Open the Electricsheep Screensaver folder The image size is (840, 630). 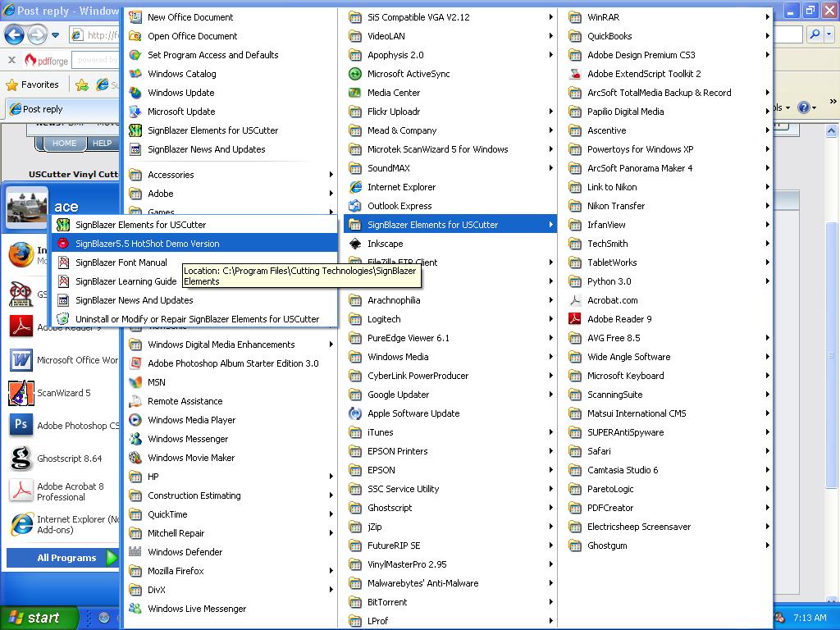coord(668,527)
